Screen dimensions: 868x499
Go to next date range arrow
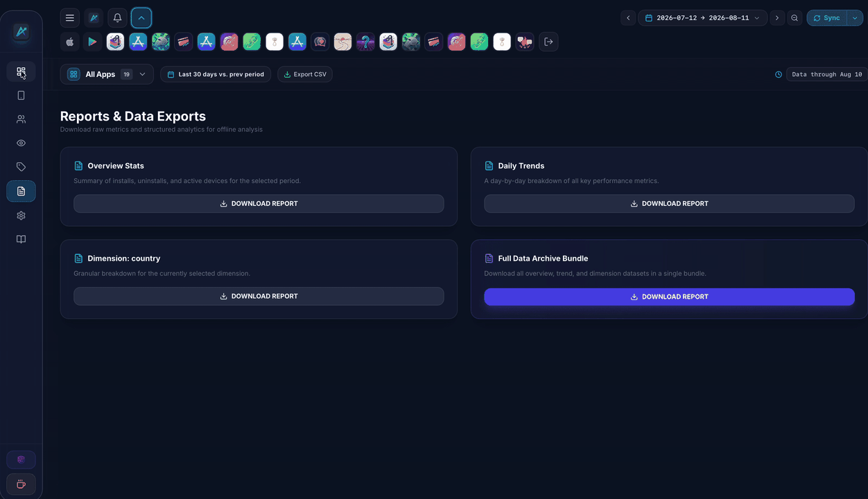[x=776, y=18]
